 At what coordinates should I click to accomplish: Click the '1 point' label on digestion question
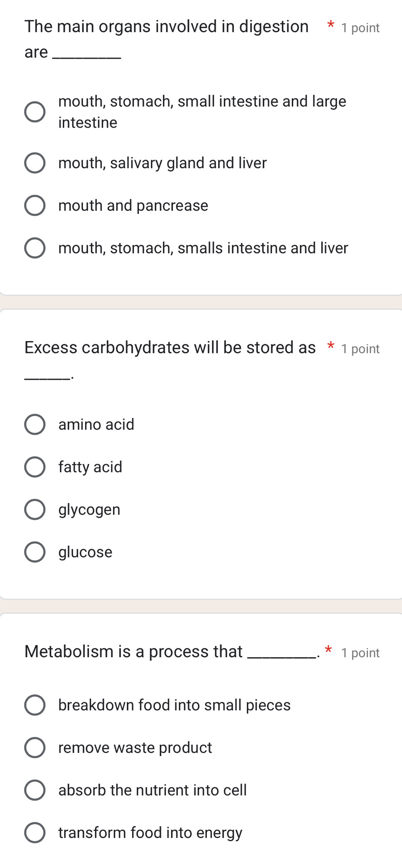coord(360,28)
